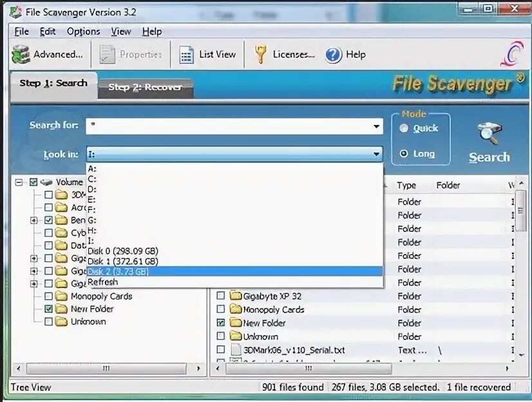Image resolution: width=532 pixels, height=402 pixels.
Task: Choose drive A: from dropdown list
Action: tap(235, 169)
